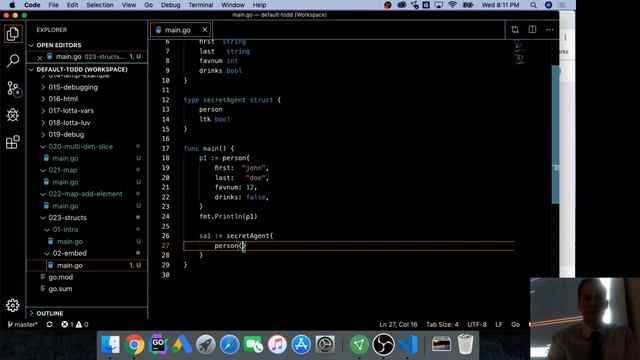This screenshot has width=640, height=360.
Task: Split the editor to the right
Action: tap(532, 29)
